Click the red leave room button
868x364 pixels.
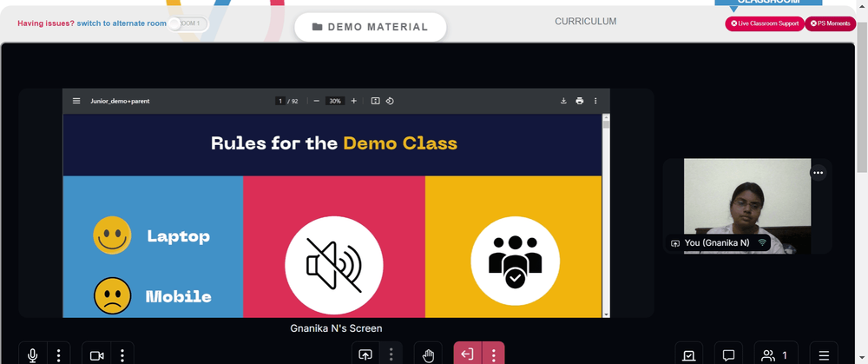click(467, 354)
